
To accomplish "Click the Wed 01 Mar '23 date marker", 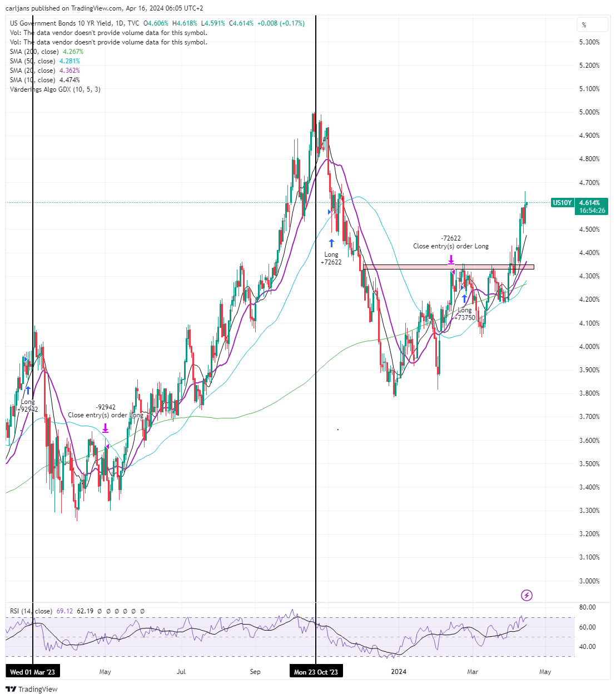I will coord(33,672).
